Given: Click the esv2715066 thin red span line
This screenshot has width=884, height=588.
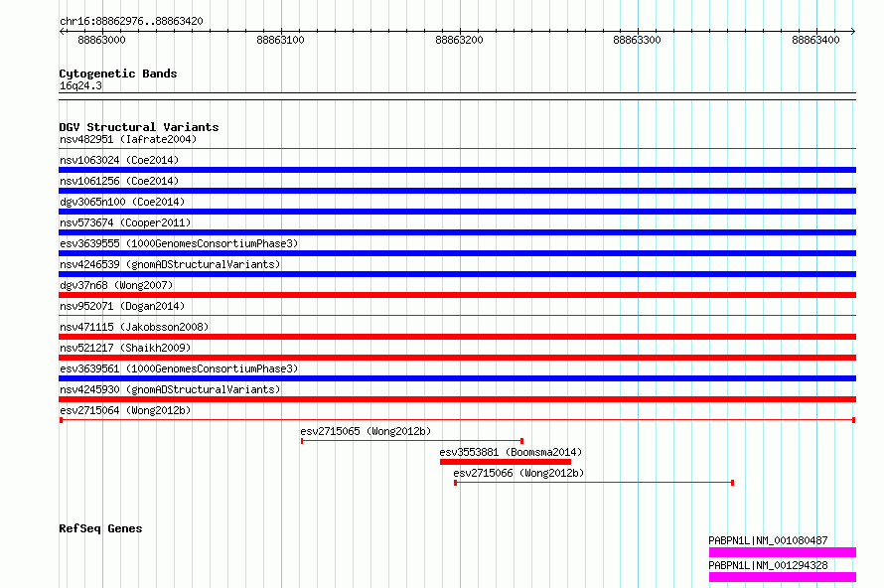Looking at the screenshot, I should tap(594, 483).
